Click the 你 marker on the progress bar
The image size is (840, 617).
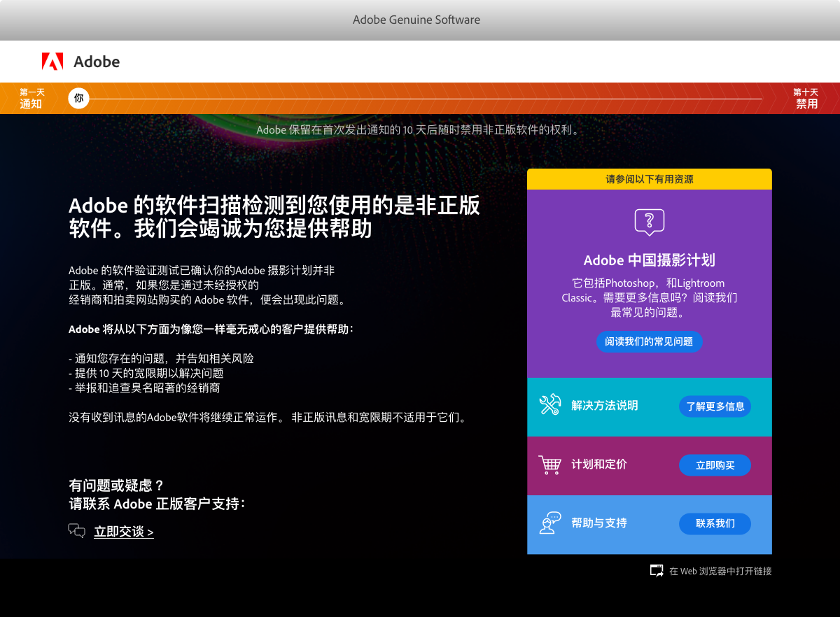pos(78,98)
